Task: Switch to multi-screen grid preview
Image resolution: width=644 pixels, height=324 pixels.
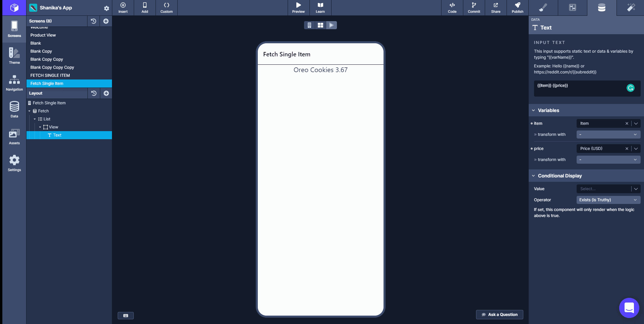Action: point(320,25)
